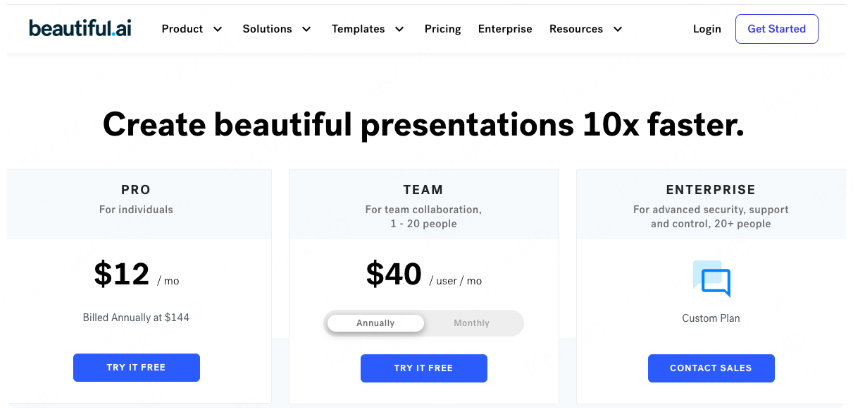Click 'For individuals' subtitle
The height and width of the screenshot is (408, 862).
(x=136, y=209)
